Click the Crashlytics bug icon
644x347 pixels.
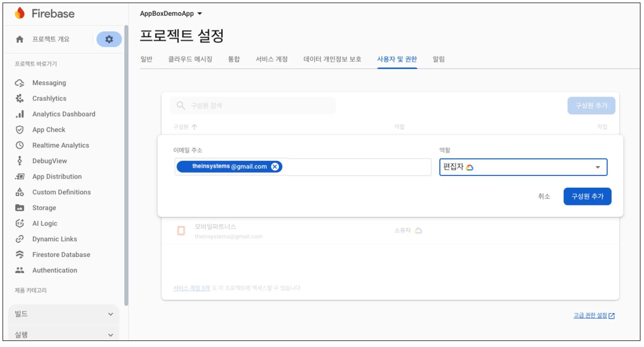tap(20, 98)
